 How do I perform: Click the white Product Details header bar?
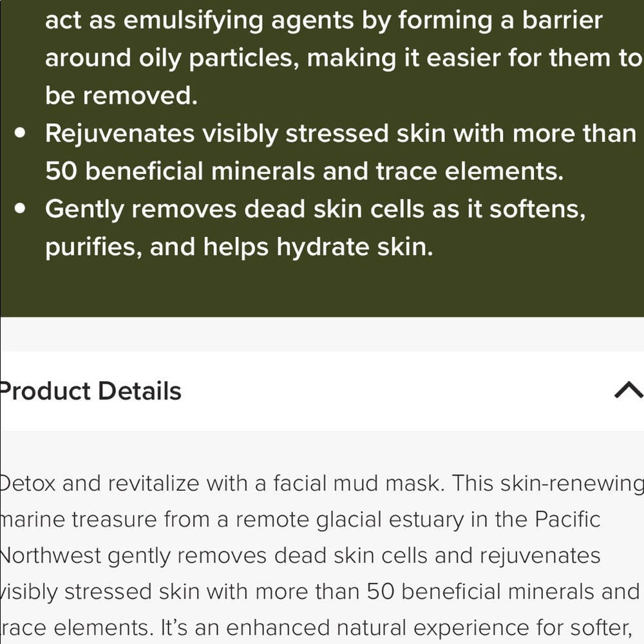click(x=386, y=392)
